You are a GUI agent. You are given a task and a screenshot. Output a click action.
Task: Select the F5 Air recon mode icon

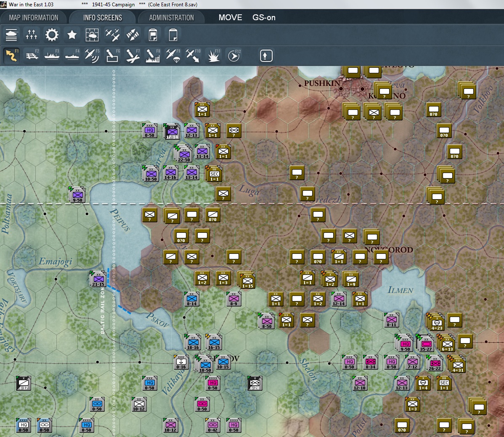92,56
